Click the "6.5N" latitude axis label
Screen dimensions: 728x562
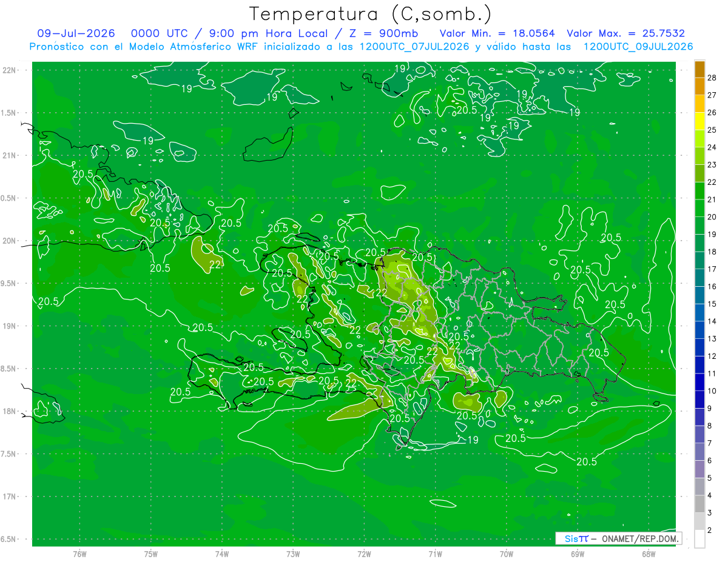(x=9, y=540)
